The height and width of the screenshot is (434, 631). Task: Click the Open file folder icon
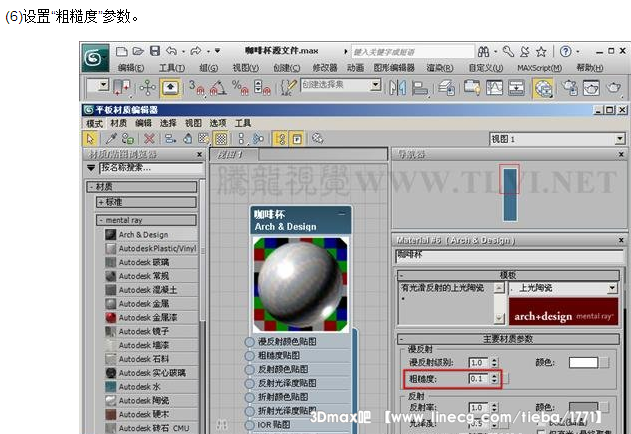(x=138, y=51)
